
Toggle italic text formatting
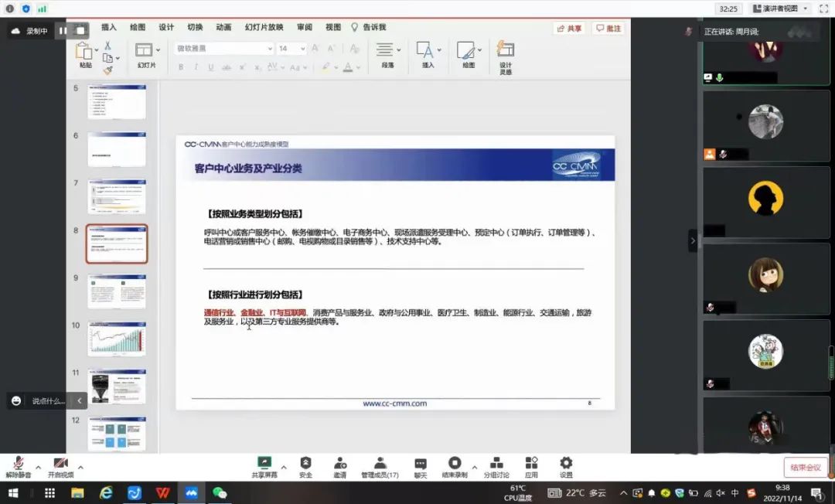coord(196,67)
